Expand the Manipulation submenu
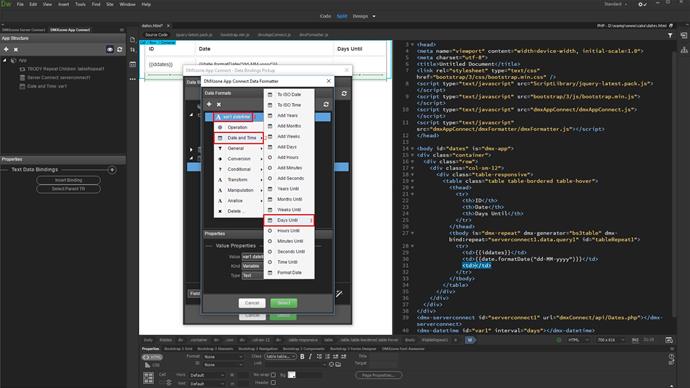 pos(239,190)
